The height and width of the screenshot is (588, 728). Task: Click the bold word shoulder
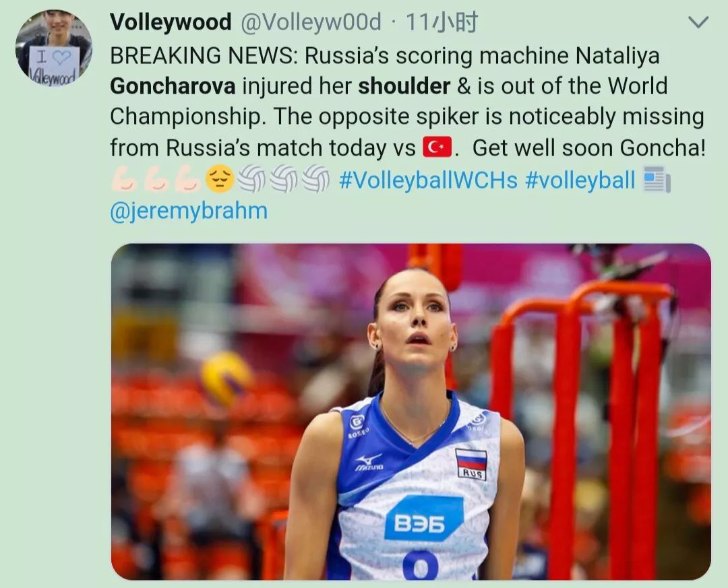tap(404, 86)
